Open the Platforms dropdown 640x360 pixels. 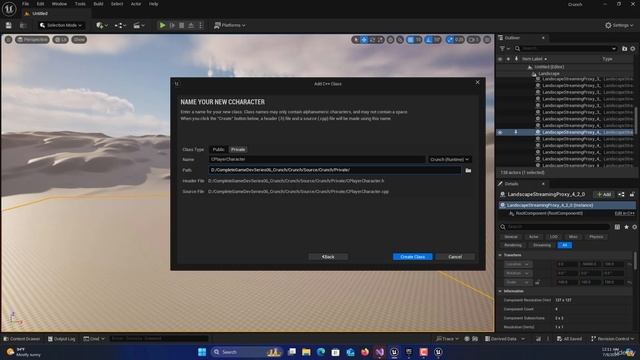pos(230,25)
